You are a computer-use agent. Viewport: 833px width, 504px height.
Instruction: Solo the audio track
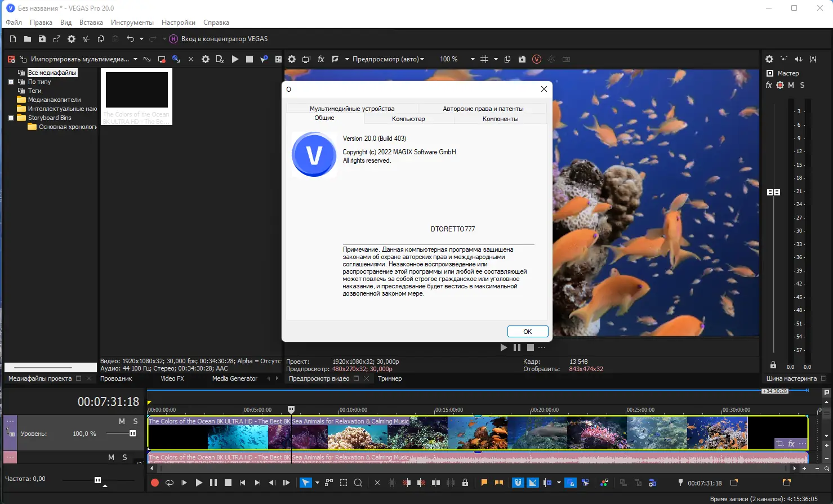point(125,457)
